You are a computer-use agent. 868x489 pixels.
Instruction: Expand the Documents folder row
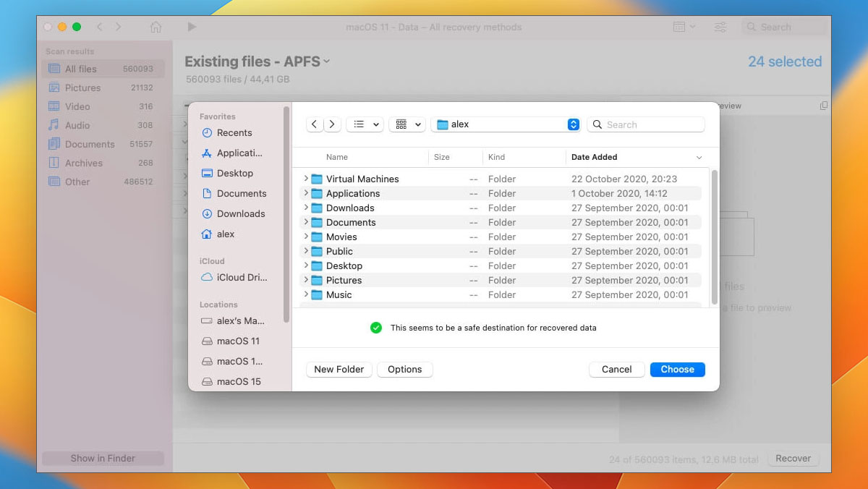[306, 222]
